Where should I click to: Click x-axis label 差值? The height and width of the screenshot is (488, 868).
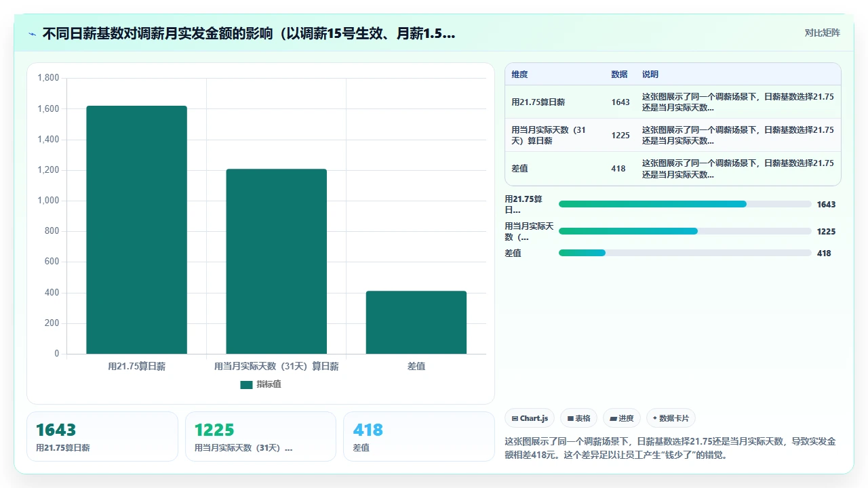pyautogui.click(x=416, y=366)
